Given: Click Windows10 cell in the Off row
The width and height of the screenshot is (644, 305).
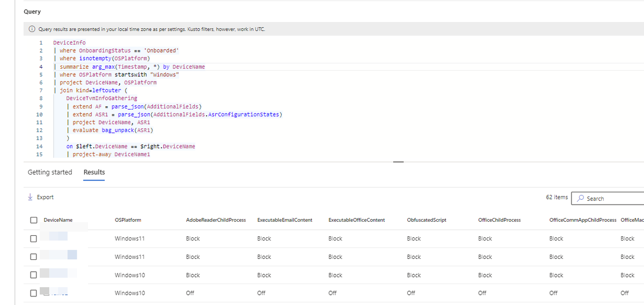Looking at the screenshot, I should pyautogui.click(x=130, y=293).
